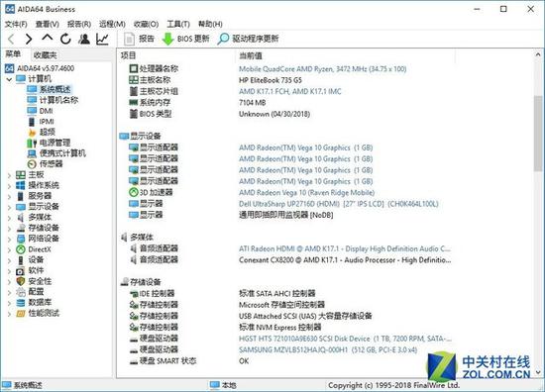Open the 查看(V) menu
Image resolution: width=545 pixels, height=392 pixels.
48,24
